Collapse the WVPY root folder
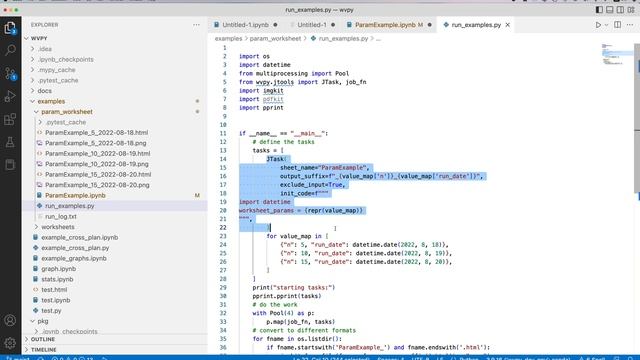This screenshot has height=360, width=640. pos(27,38)
